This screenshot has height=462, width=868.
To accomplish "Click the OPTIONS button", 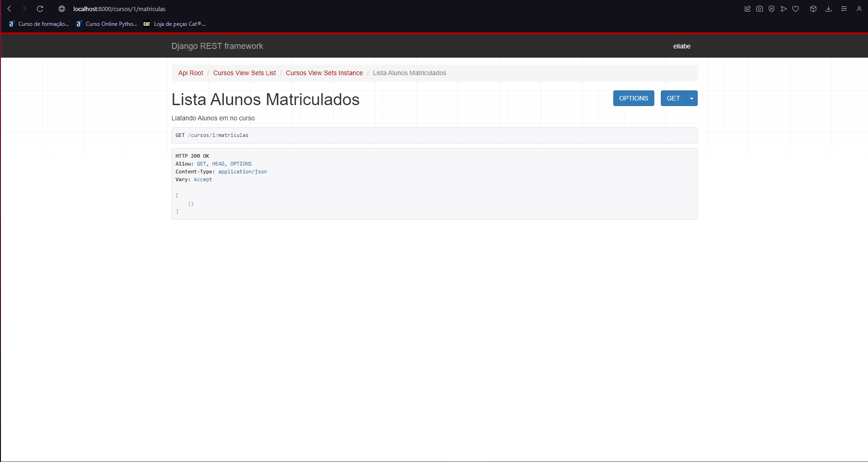I will [x=634, y=98].
